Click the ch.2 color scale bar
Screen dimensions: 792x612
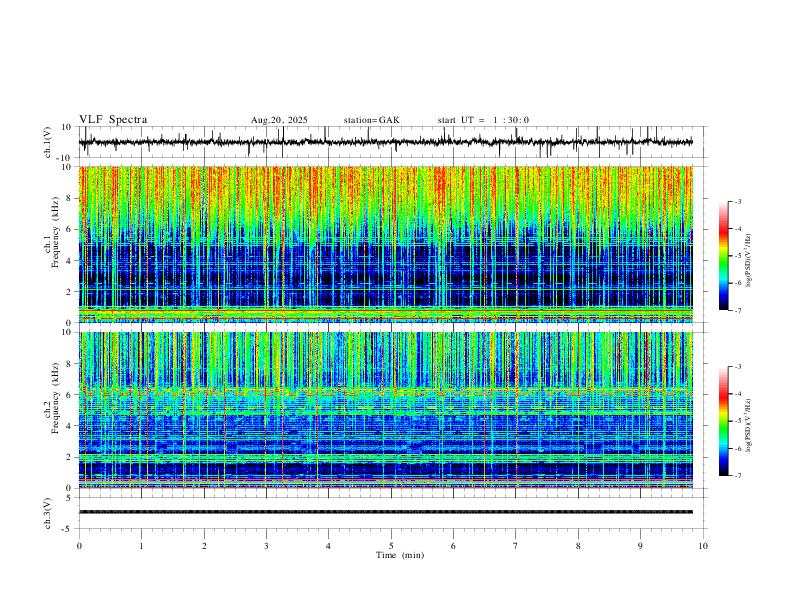click(x=724, y=421)
